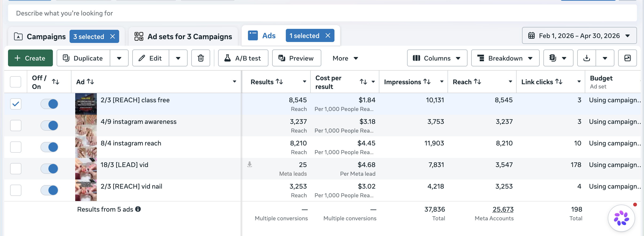Image resolution: width=644 pixels, height=236 pixels.
Task: Click the search field 'Describe what you're looking for'
Action: coord(322,13)
